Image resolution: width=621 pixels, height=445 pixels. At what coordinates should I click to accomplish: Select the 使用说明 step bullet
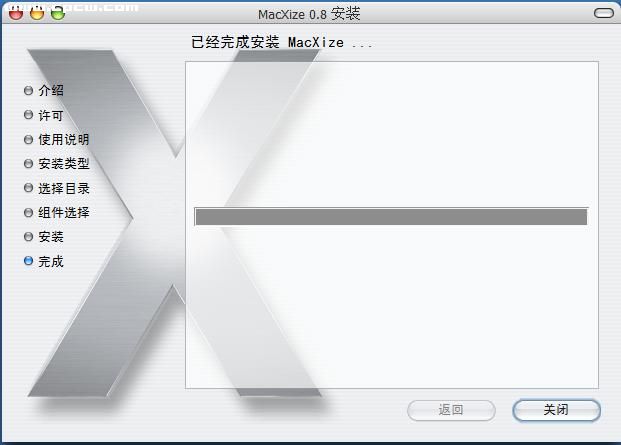(28, 139)
